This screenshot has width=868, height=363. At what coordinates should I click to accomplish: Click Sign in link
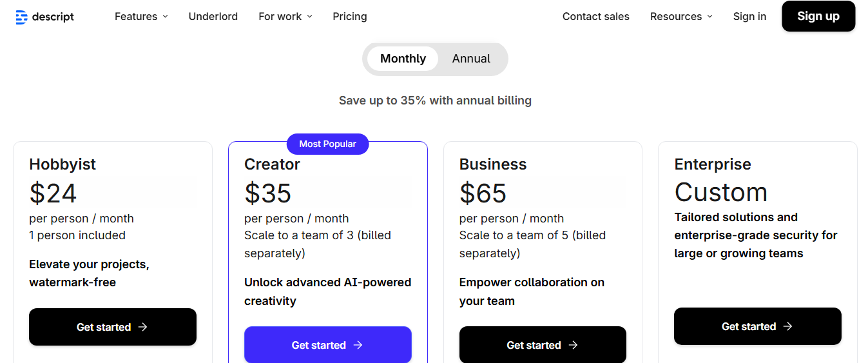749,16
